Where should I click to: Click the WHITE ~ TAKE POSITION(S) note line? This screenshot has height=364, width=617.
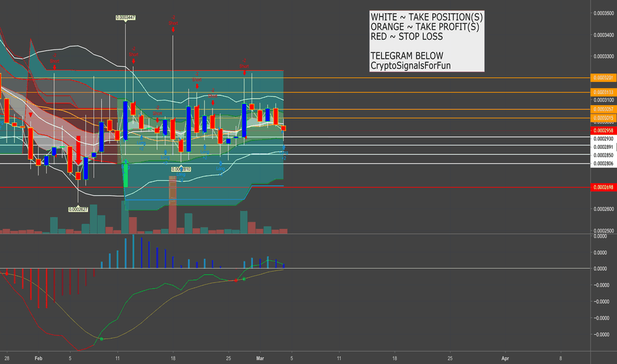426,17
